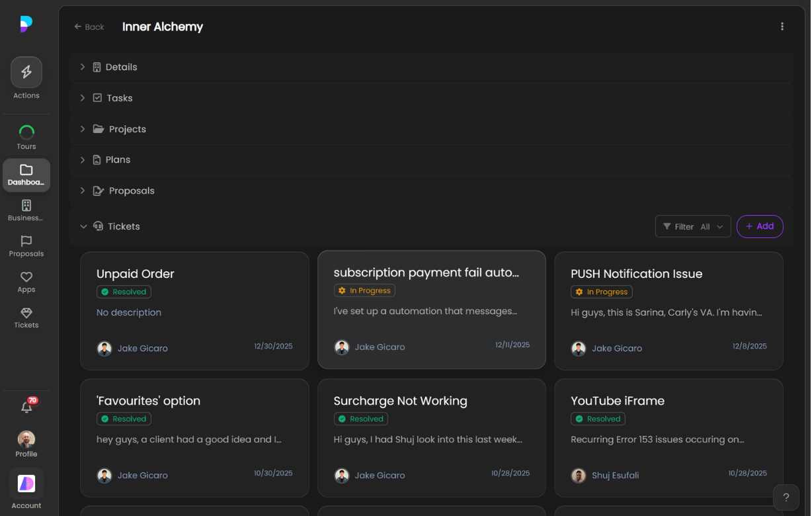Open Tickets diamond icon in sidebar
The width and height of the screenshot is (812, 516).
(x=26, y=313)
